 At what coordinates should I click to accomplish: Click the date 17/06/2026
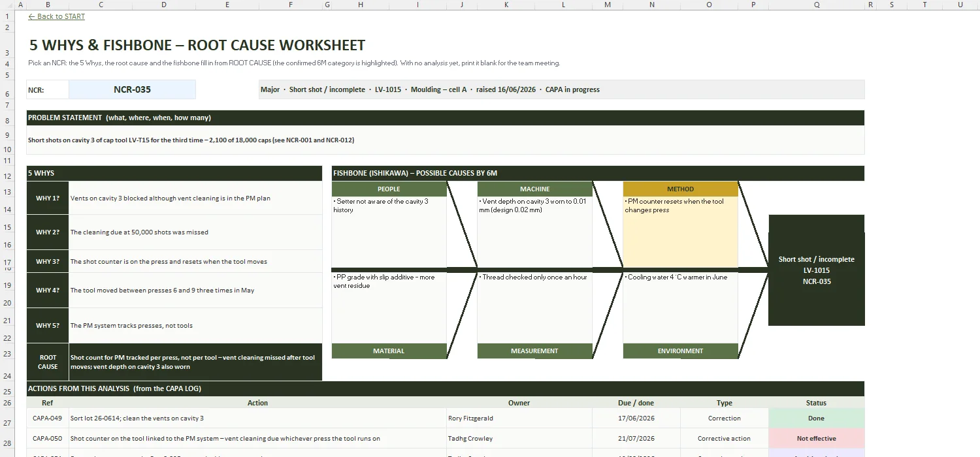click(x=636, y=418)
